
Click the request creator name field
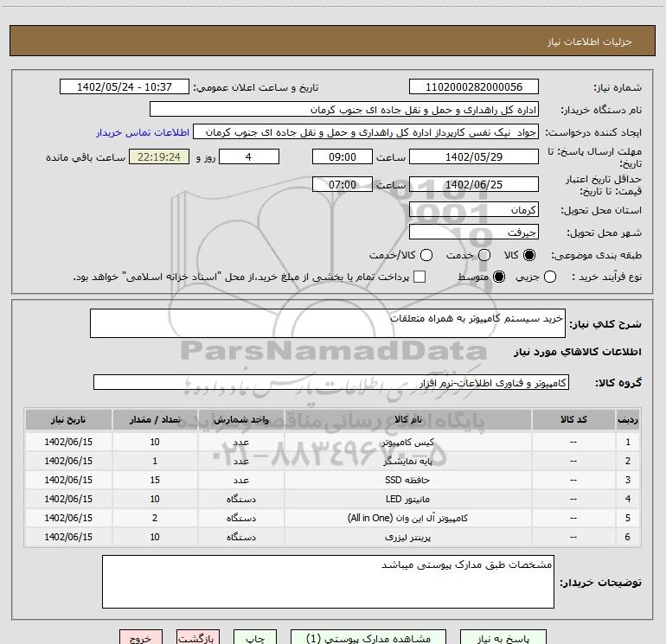(x=366, y=132)
